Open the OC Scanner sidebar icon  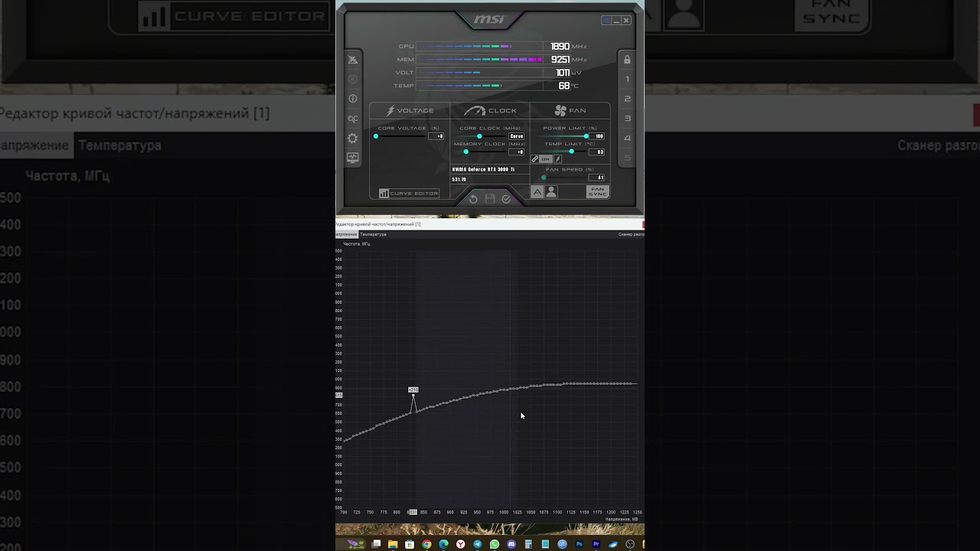point(352,119)
